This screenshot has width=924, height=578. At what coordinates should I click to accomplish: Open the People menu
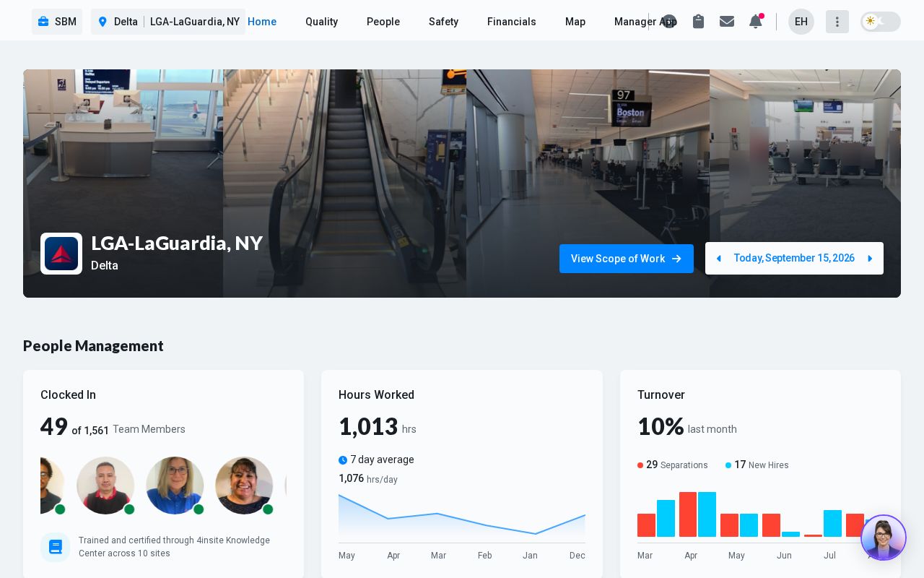coord(383,22)
